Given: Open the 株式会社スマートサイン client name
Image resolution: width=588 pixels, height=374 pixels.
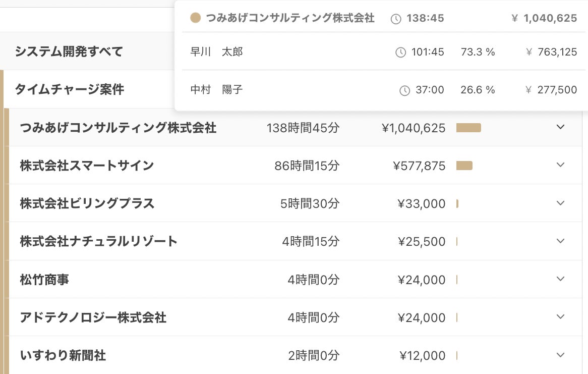Looking at the screenshot, I should coord(87,166).
